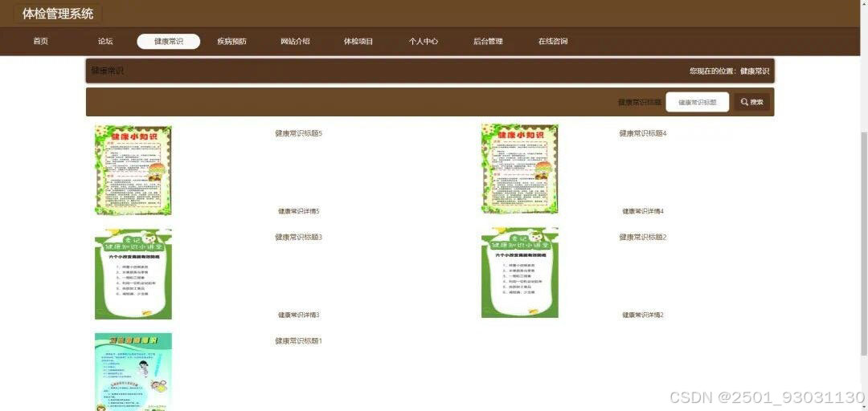Click the text 健康常识详情2
Screen dimensions: 868x411
(x=643, y=315)
